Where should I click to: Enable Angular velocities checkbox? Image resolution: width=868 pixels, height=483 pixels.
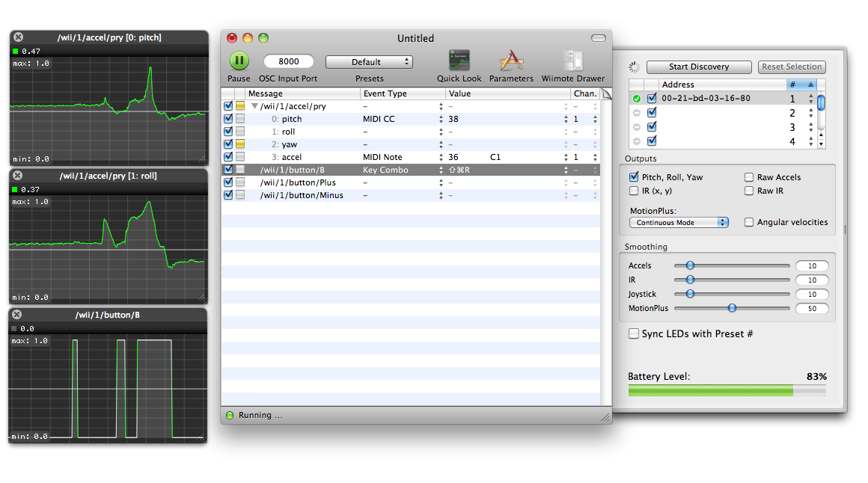(x=749, y=222)
